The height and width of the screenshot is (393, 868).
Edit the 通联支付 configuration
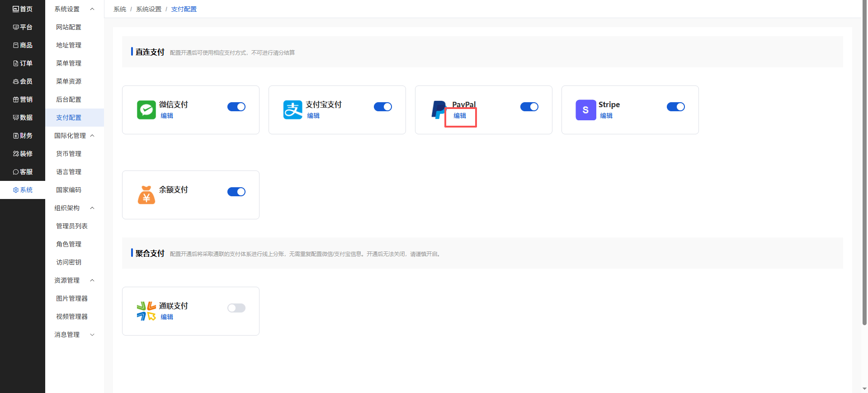167,317
